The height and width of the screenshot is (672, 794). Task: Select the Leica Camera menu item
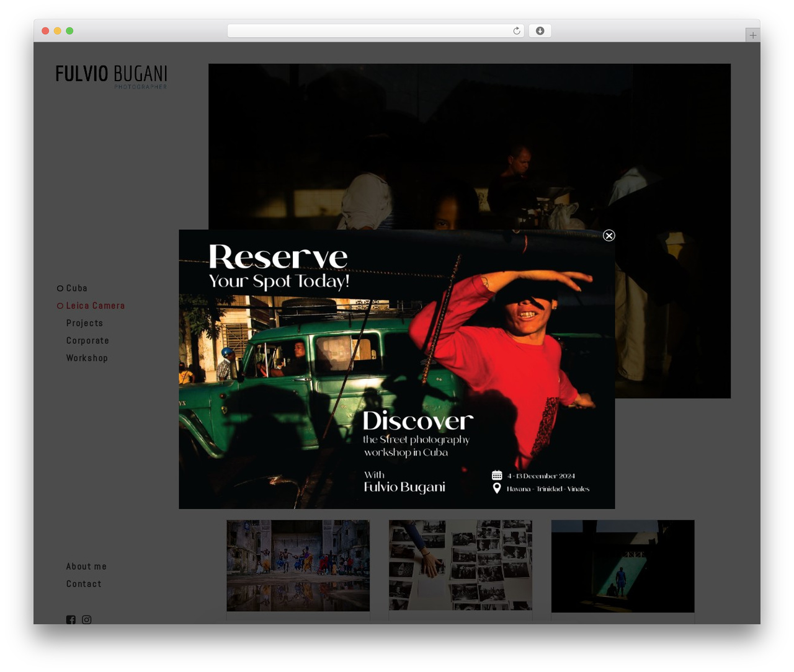pos(96,306)
